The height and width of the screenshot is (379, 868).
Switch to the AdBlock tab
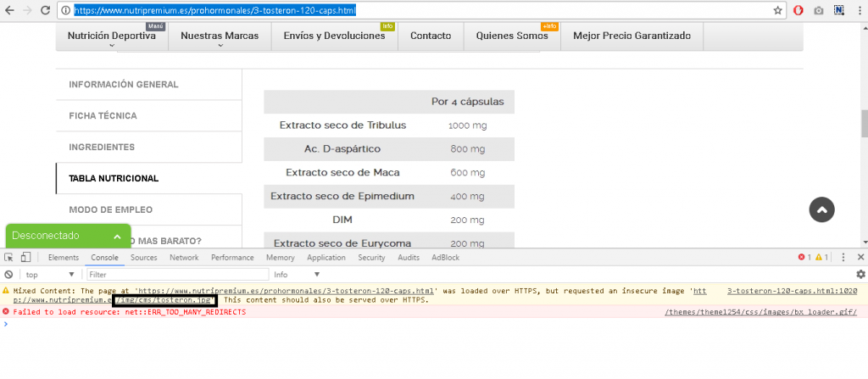tap(446, 257)
